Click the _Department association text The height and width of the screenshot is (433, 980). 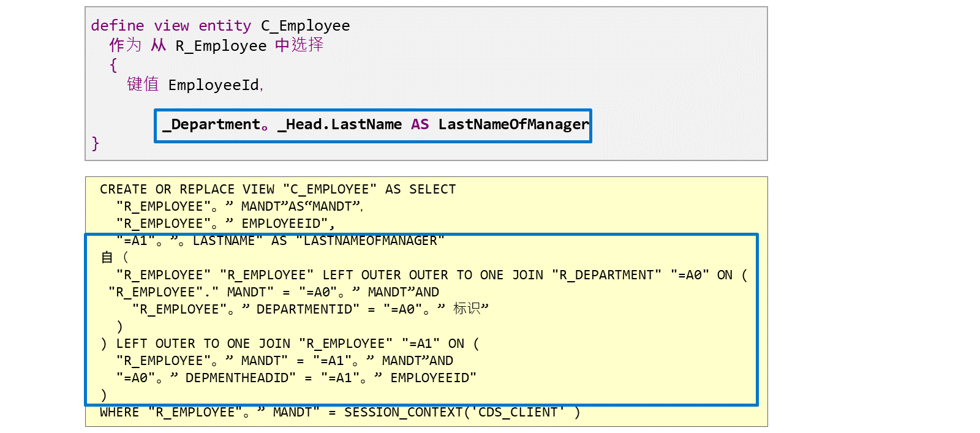click(211, 125)
